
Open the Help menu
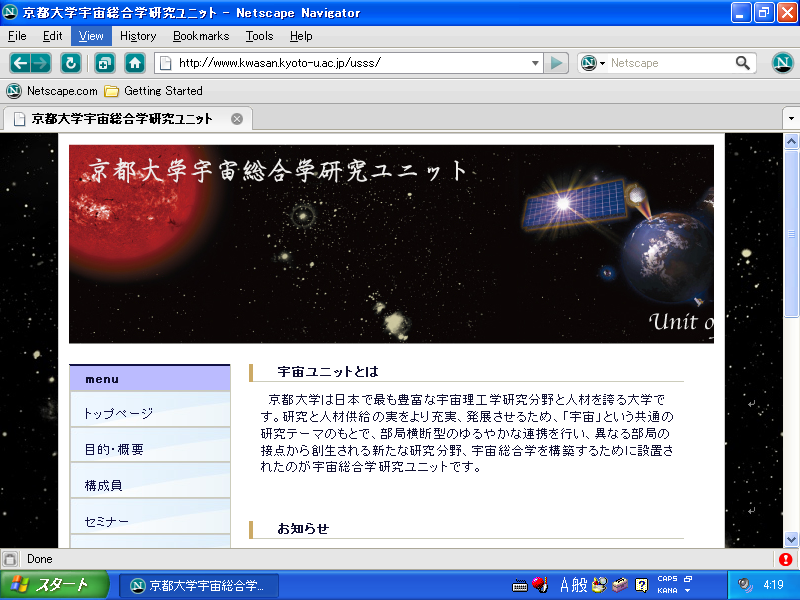coord(301,36)
